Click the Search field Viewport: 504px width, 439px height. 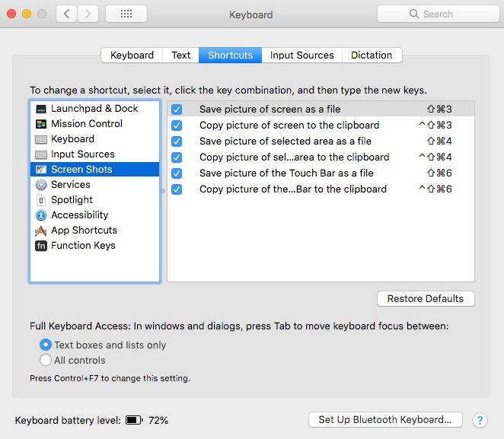click(438, 14)
